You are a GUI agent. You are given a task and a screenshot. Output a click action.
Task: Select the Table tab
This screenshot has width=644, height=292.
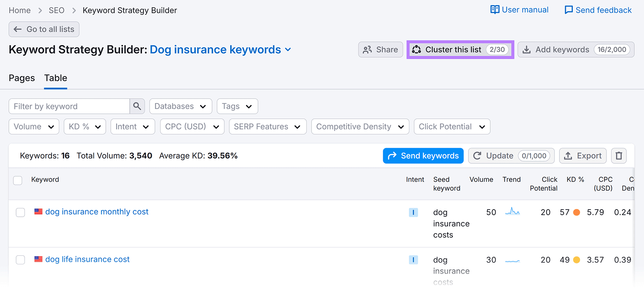[x=56, y=78]
